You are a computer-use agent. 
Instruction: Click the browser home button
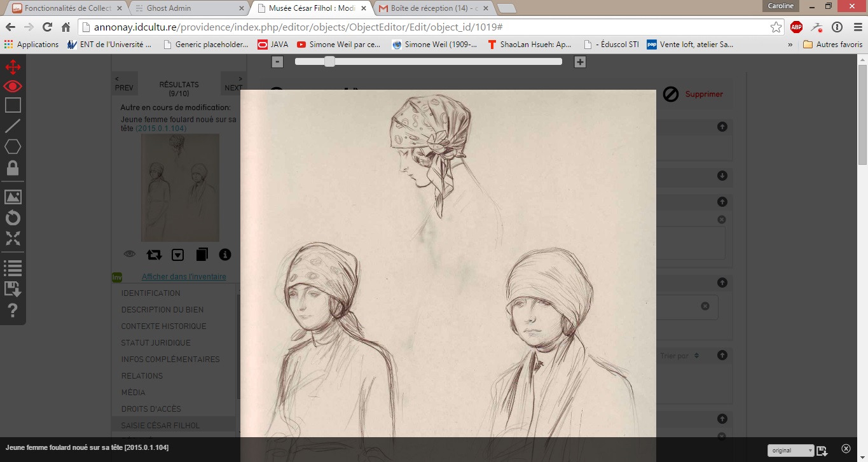(x=65, y=27)
